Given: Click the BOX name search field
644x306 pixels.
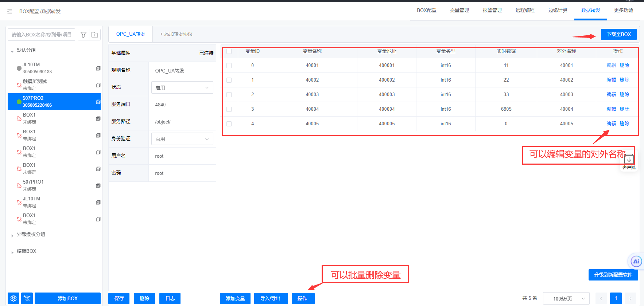Looking at the screenshot, I should pos(41,35).
